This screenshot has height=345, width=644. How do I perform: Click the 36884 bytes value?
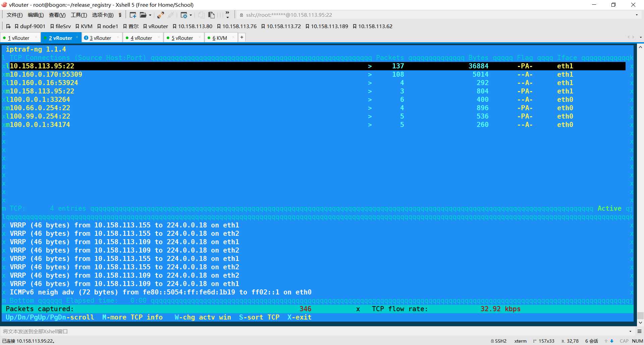[x=478, y=66]
